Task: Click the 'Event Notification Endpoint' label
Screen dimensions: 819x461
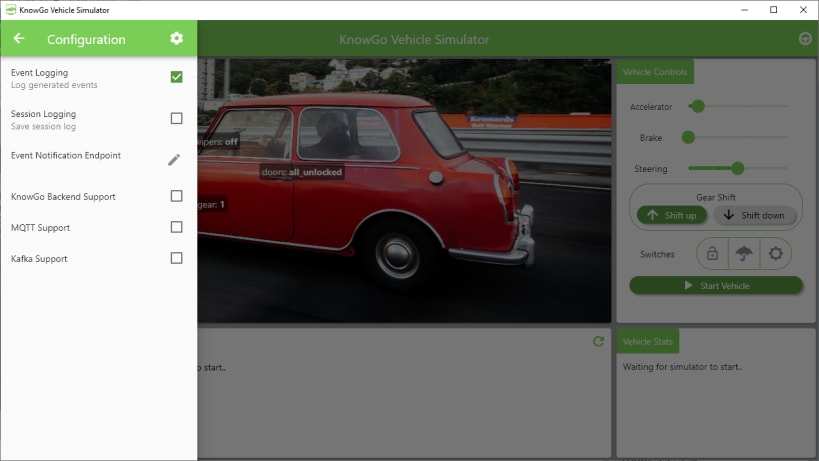Action: (66, 155)
